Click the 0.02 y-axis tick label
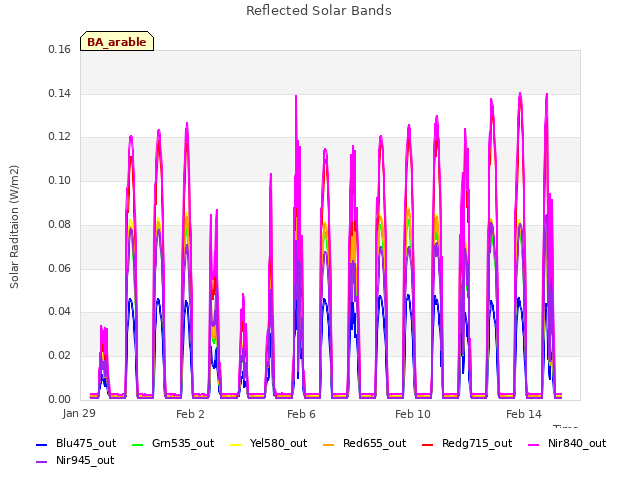This screenshot has width=640, height=480. click(x=59, y=355)
